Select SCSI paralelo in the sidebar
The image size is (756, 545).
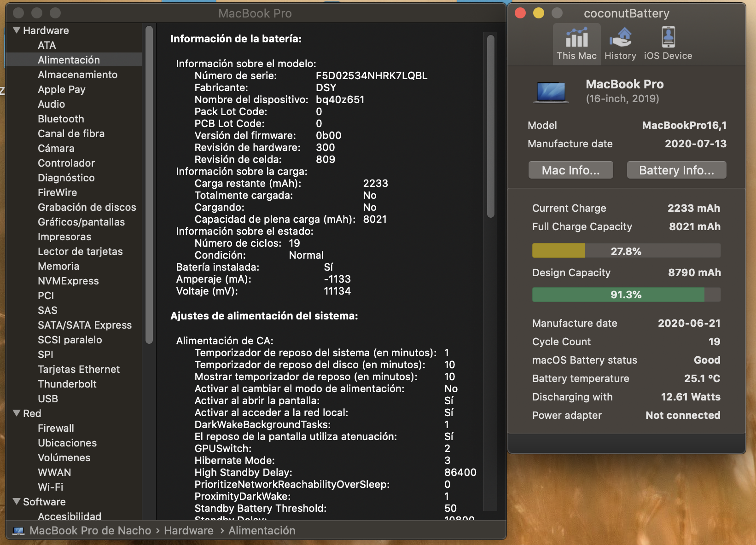pyautogui.click(x=70, y=340)
